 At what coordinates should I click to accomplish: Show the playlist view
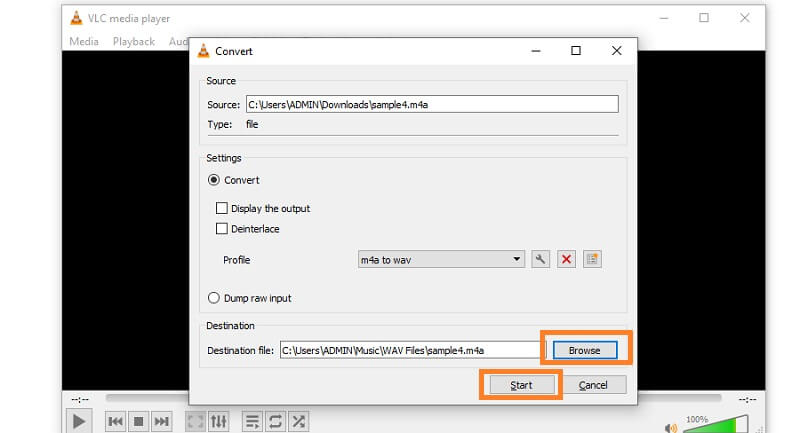(x=253, y=421)
